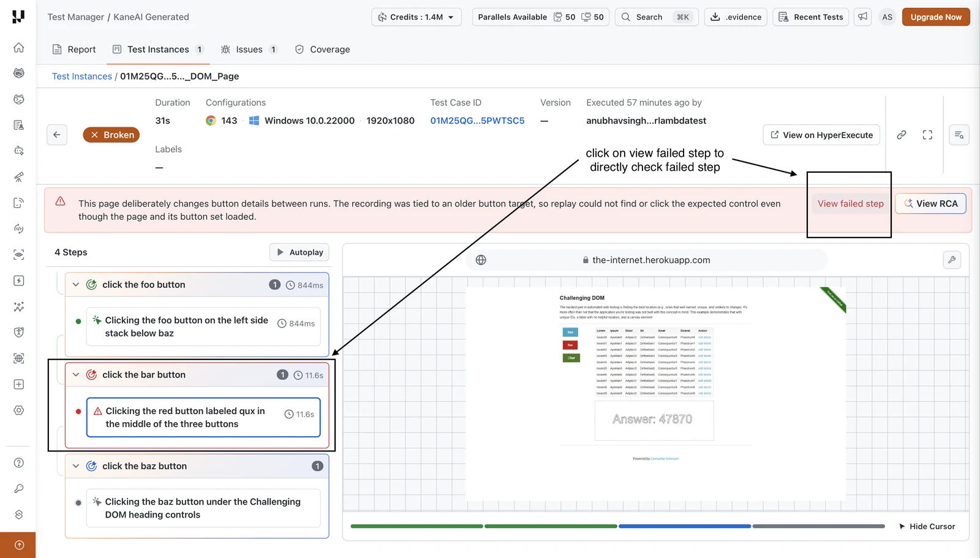Viewport: 980px width, 558px height.
Task: Click the key icon in the sidebar
Action: [x=19, y=489]
